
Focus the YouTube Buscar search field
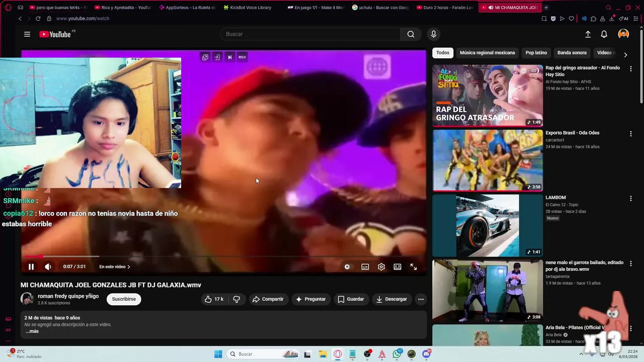[x=310, y=34]
